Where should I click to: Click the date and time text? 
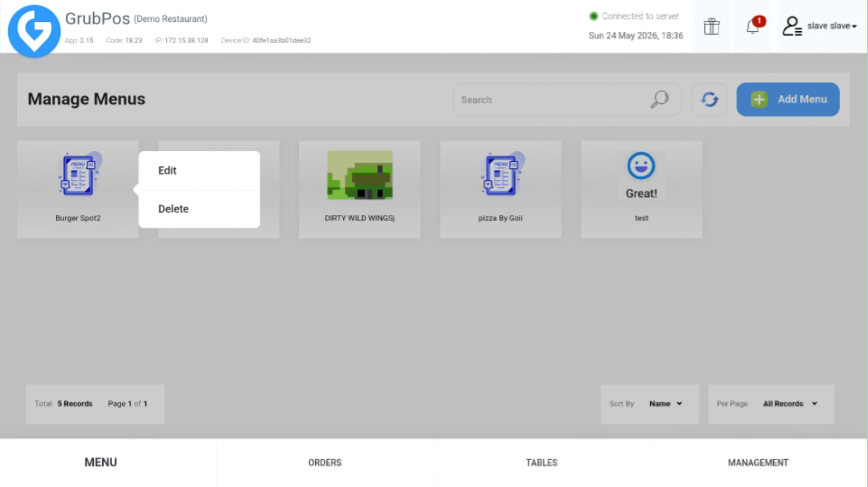click(x=636, y=36)
